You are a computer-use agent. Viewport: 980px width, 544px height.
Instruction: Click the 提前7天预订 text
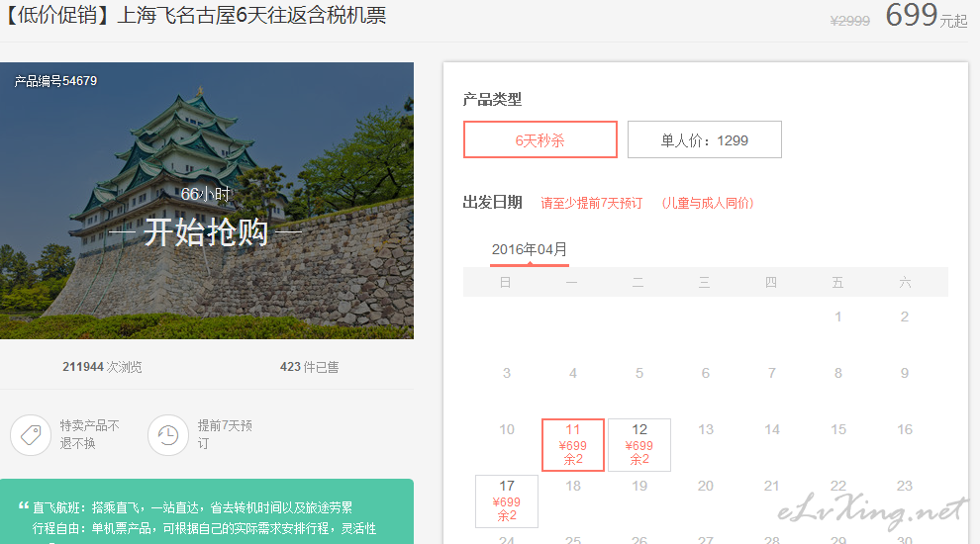(x=225, y=434)
